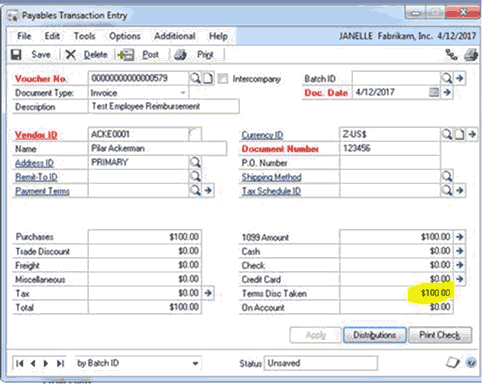
Task: Open the Options menu
Action: (125, 36)
